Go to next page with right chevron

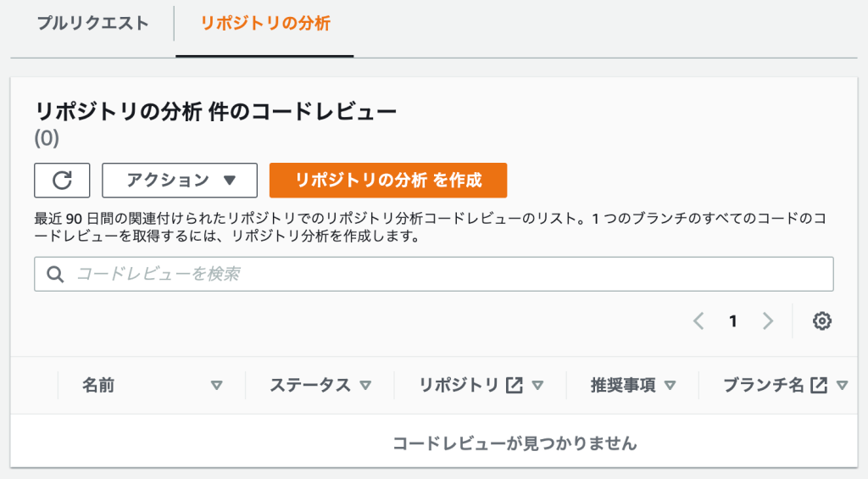(768, 321)
